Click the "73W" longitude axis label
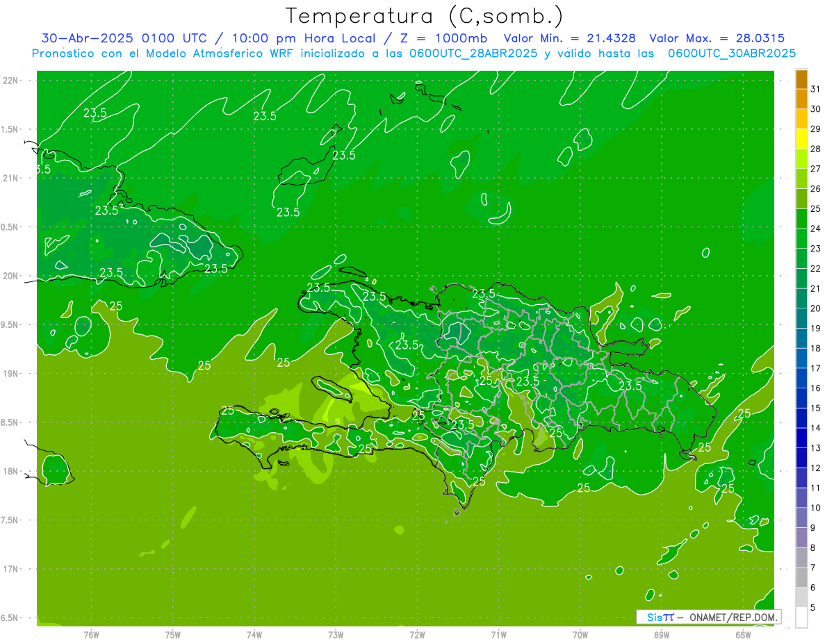The width and height of the screenshot is (834, 644). [x=336, y=634]
